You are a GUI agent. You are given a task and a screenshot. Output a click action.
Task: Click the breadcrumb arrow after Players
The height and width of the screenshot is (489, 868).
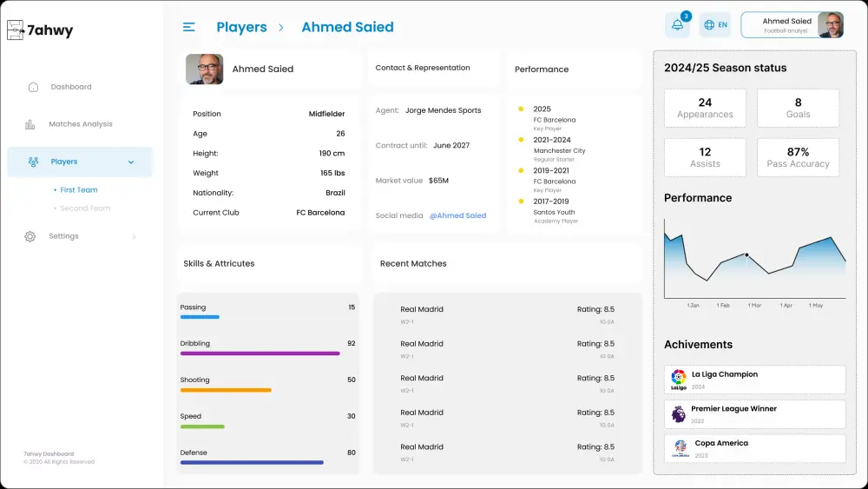tap(281, 27)
